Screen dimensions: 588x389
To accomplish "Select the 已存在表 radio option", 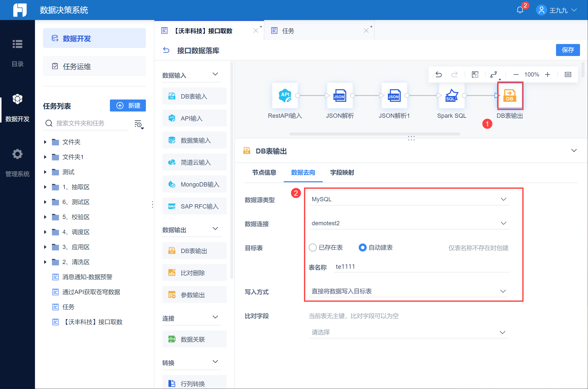I will tap(313, 247).
